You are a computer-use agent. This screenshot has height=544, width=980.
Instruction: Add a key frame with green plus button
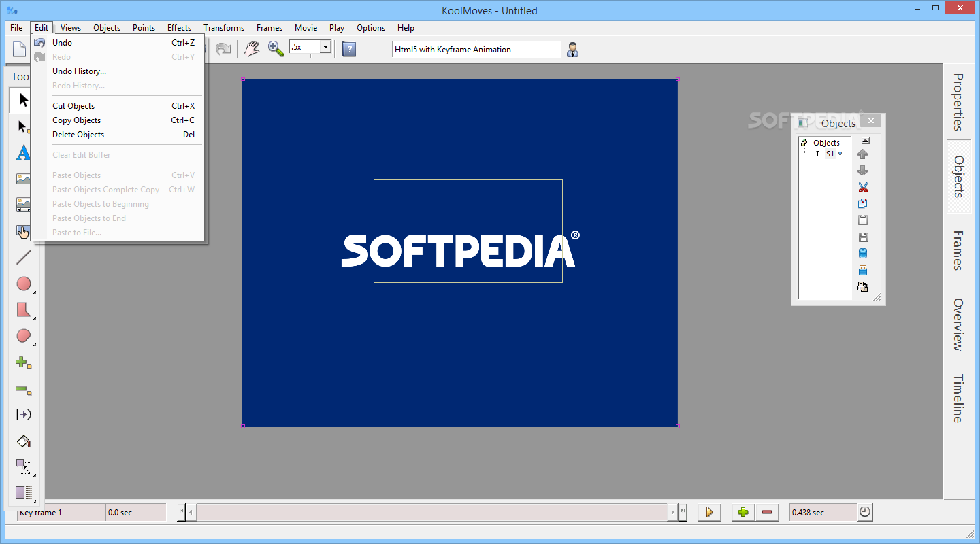[743, 513]
